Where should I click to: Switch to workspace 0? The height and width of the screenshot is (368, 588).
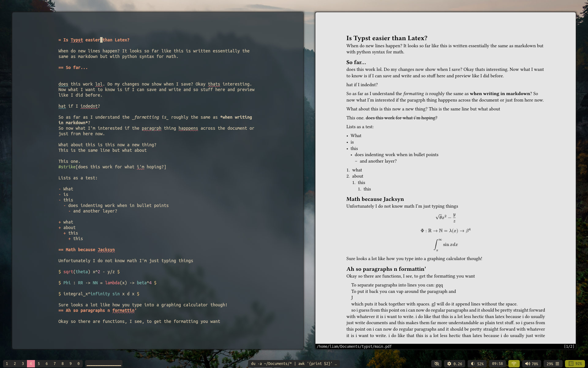click(x=78, y=364)
